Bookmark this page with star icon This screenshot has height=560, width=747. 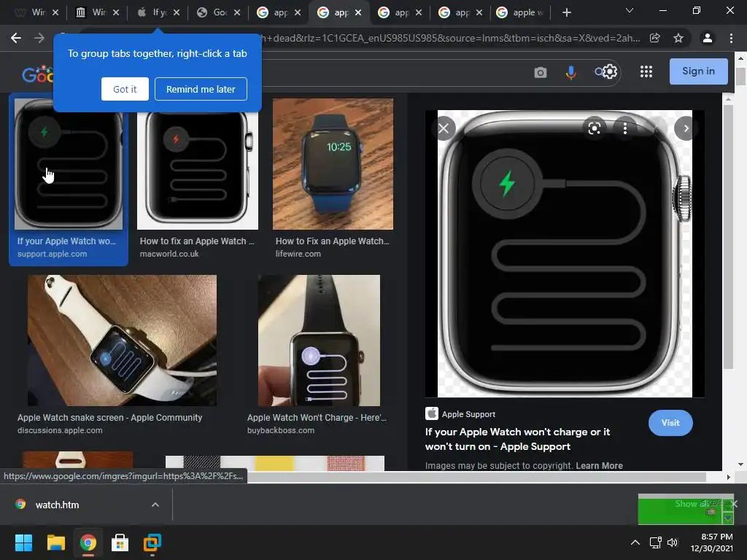point(678,38)
